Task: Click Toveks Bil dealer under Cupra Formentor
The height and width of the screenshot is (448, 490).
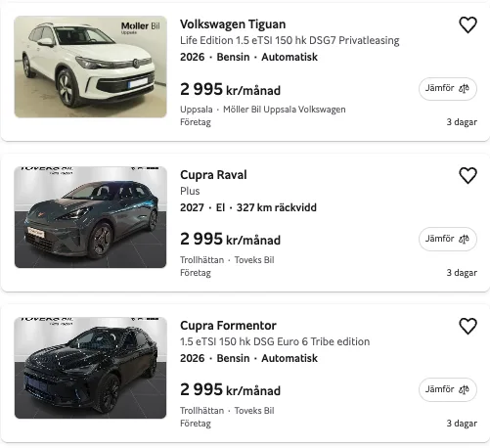Action: [254, 411]
